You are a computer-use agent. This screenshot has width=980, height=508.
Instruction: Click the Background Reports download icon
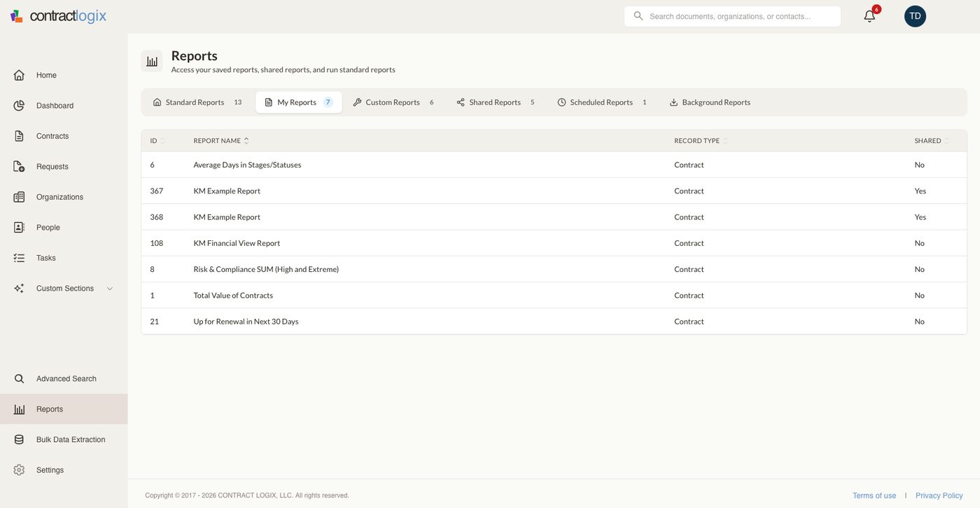(673, 102)
